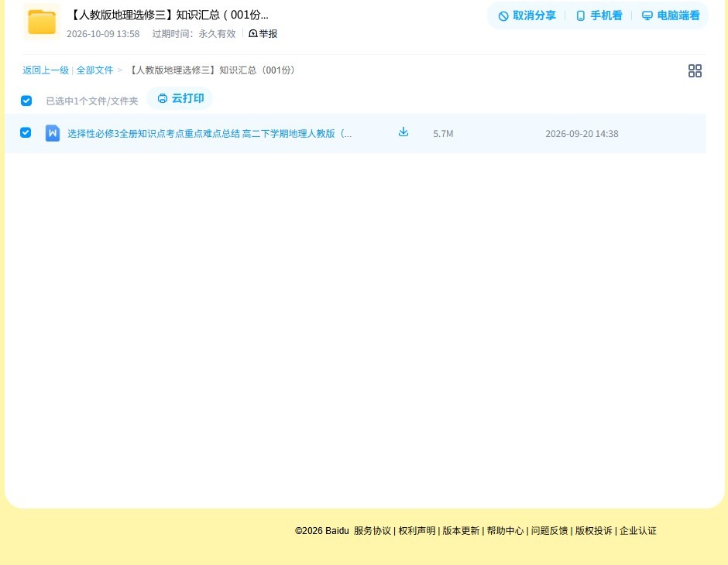Open 服务协议 in the footer

click(373, 531)
